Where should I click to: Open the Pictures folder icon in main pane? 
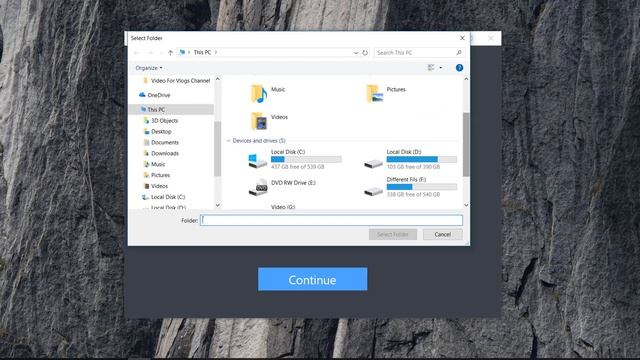click(374, 94)
